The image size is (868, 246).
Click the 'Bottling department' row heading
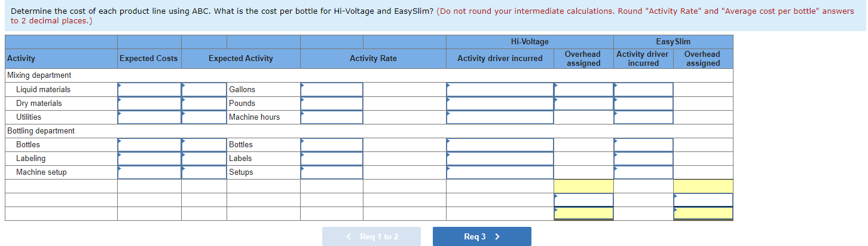click(41, 130)
